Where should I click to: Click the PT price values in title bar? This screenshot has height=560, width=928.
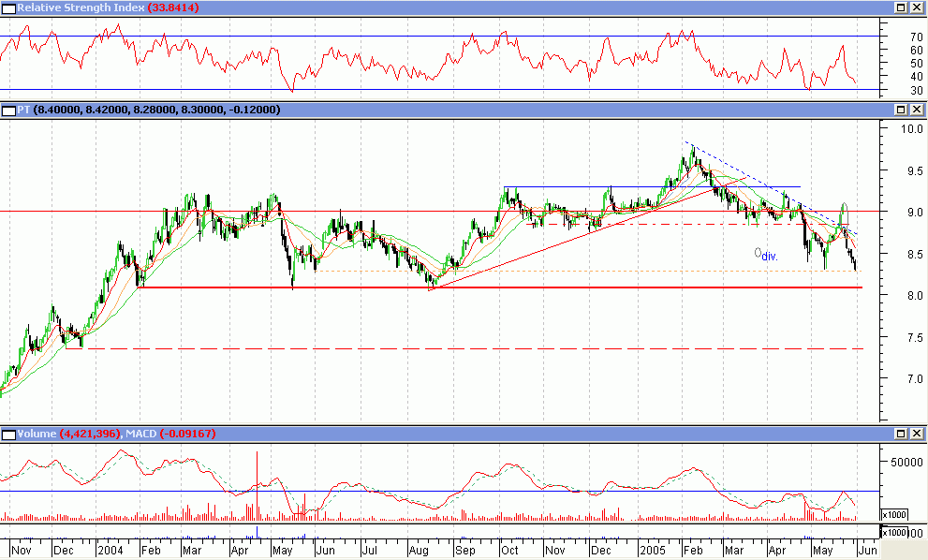pyautogui.click(x=156, y=110)
